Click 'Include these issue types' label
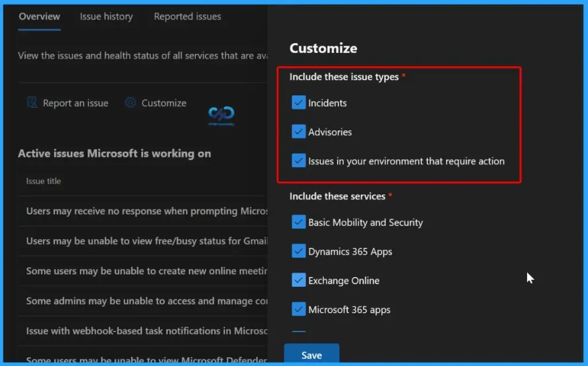The height and width of the screenshot is (366, 588). pos(344,77)
